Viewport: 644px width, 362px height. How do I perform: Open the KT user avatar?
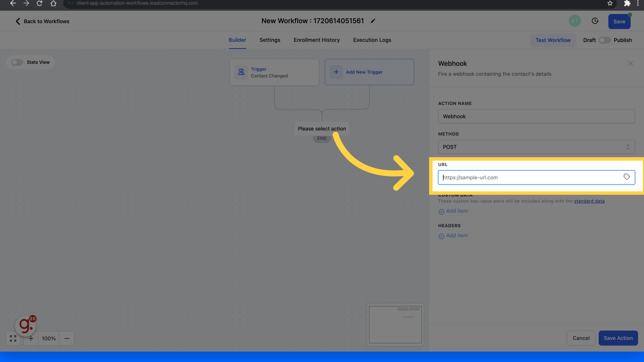point(575,21)
